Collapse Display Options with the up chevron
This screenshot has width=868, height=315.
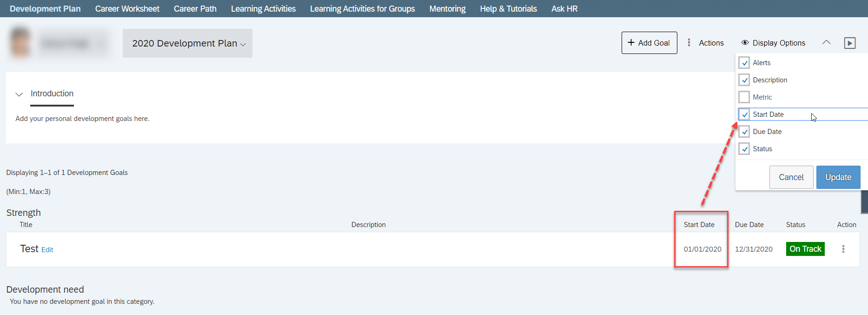pyautogui.click(x=826, y=42)
